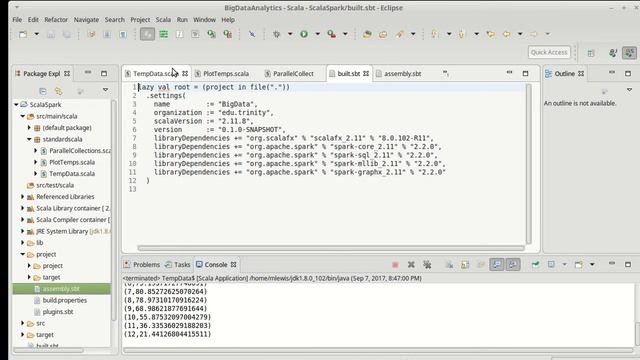Close the built.sbt editor tab
This screenshot has width=640, height=360.
366,73
